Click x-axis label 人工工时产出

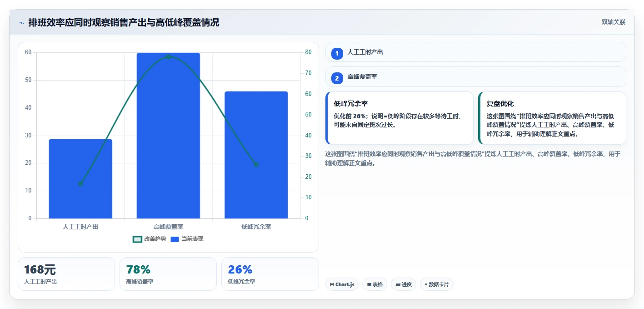[x=80, y=226]
